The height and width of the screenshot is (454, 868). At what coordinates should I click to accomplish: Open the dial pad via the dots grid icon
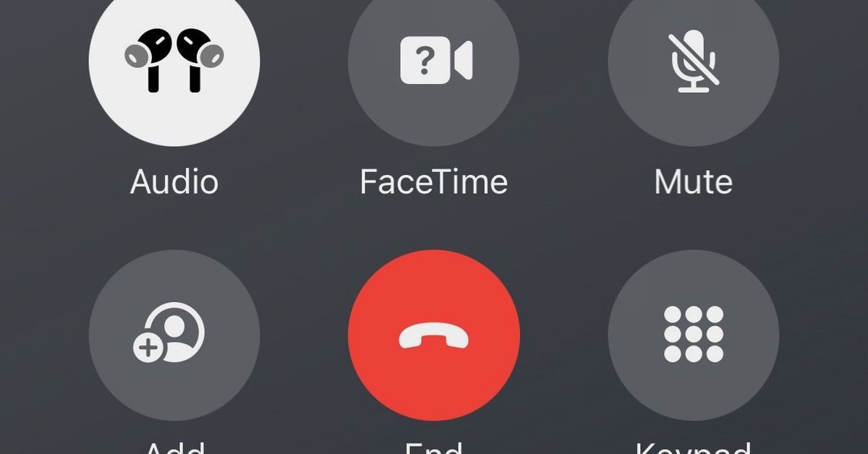[x=693, y=334]
